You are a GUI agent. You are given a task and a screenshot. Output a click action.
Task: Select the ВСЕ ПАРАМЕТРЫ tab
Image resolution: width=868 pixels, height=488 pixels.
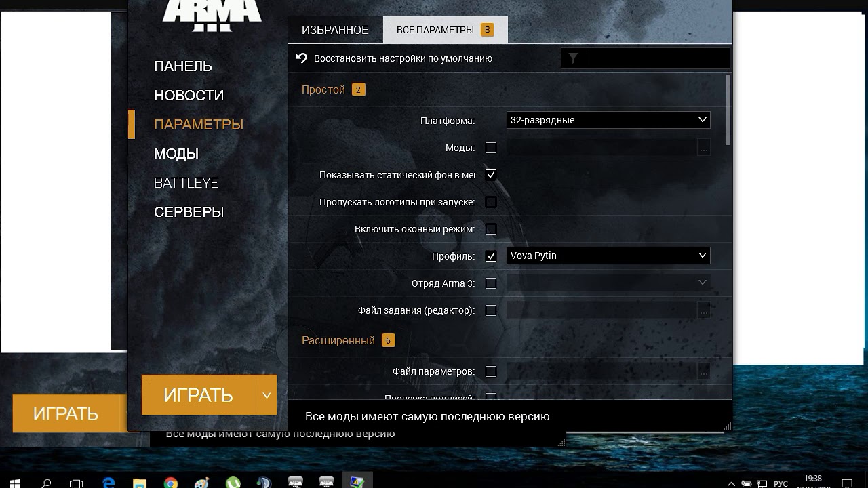coord(446,30)
